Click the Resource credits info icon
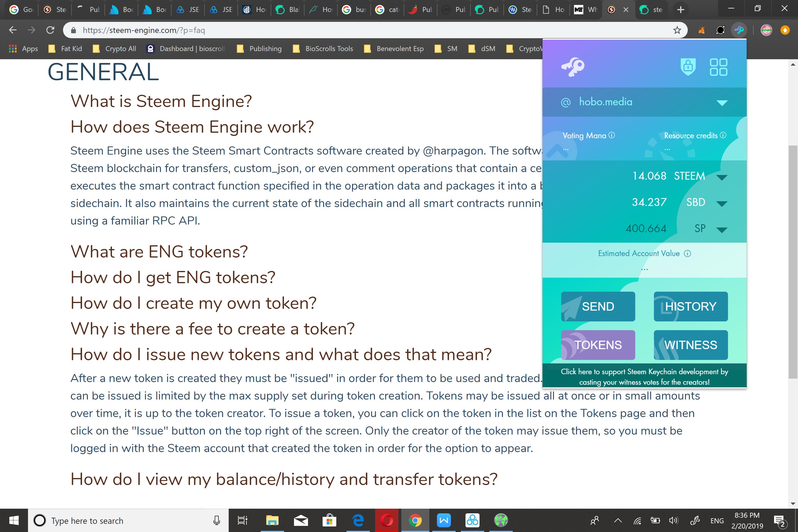The width and height of the screenshot is (798, 532). click(723, 135)
